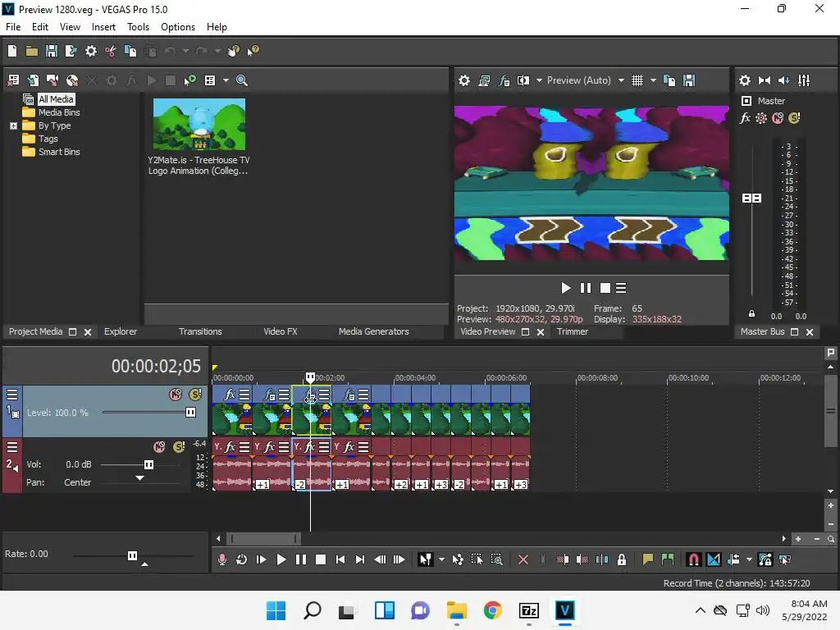840x630 pixels.
Task: Toggle Auto Ripple button
Action: [x=733, y=559]
